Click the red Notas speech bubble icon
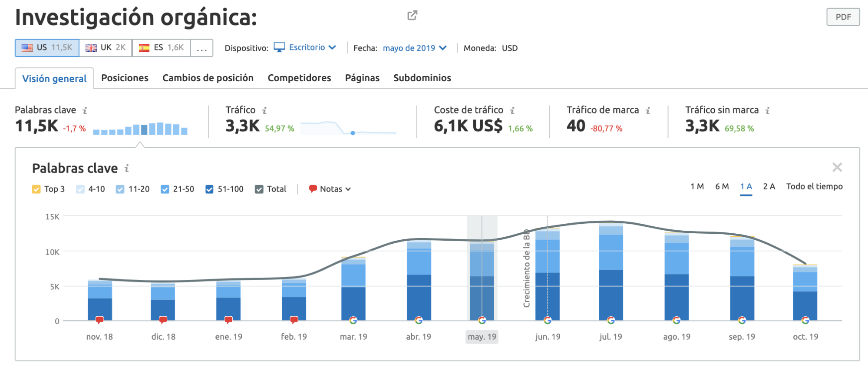Screen dimensions: 868x371 pos(313,189)
